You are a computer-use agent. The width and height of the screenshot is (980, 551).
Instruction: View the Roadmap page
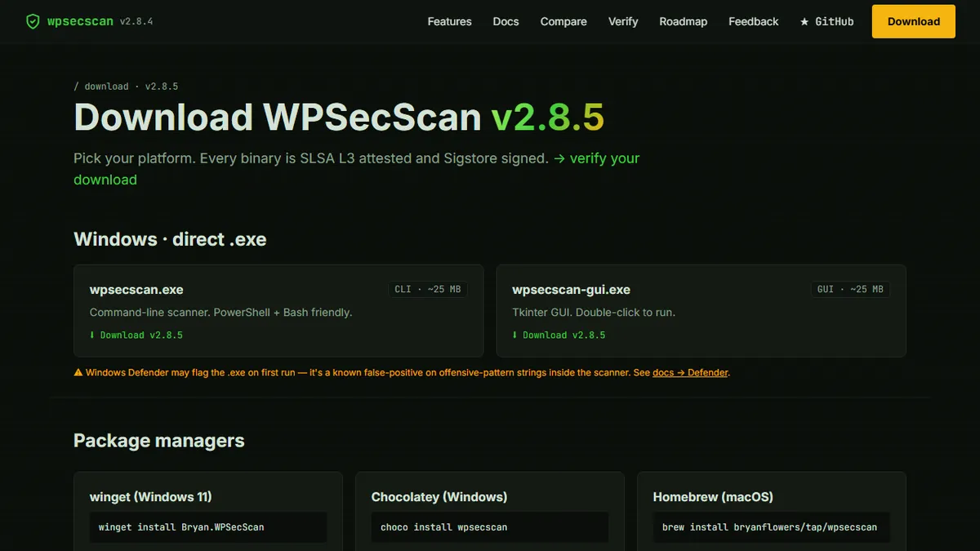684,21
